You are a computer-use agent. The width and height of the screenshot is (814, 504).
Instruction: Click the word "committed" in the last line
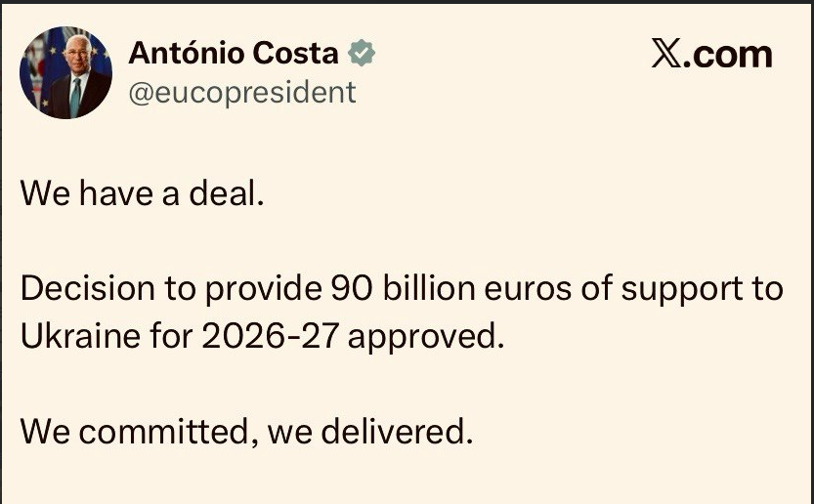click(x=169, y=430)
